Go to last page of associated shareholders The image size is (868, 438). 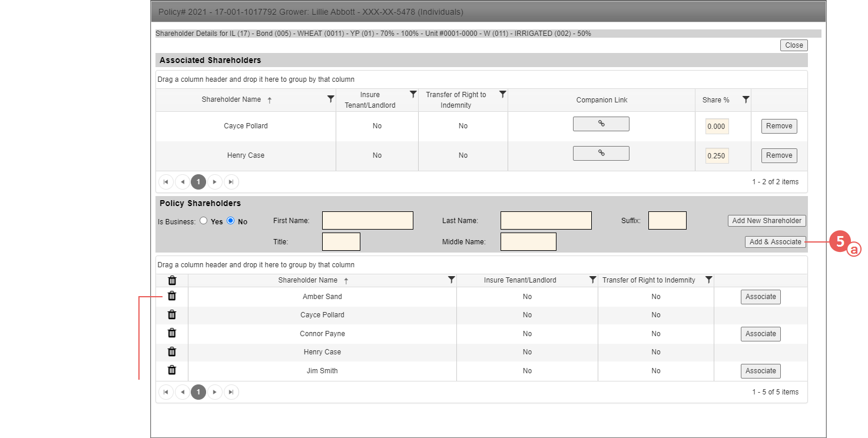click(231, 182)
